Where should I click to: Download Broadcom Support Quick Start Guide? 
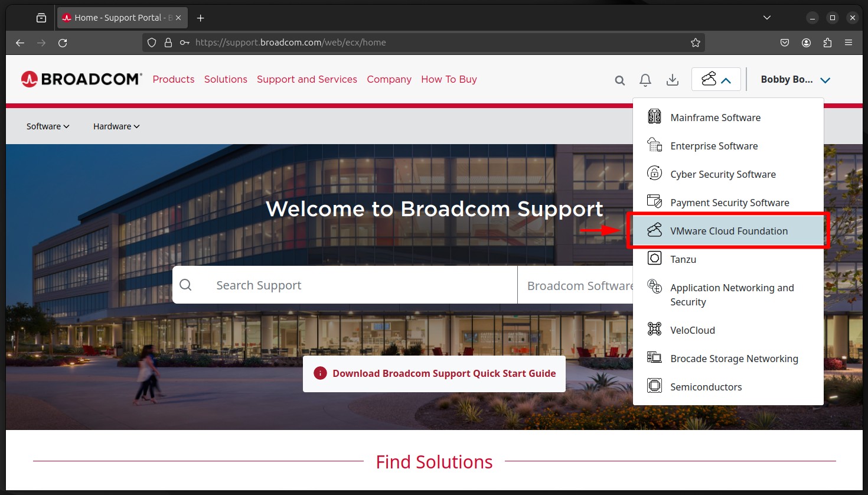pyautogui.click(x=434, y=373)
